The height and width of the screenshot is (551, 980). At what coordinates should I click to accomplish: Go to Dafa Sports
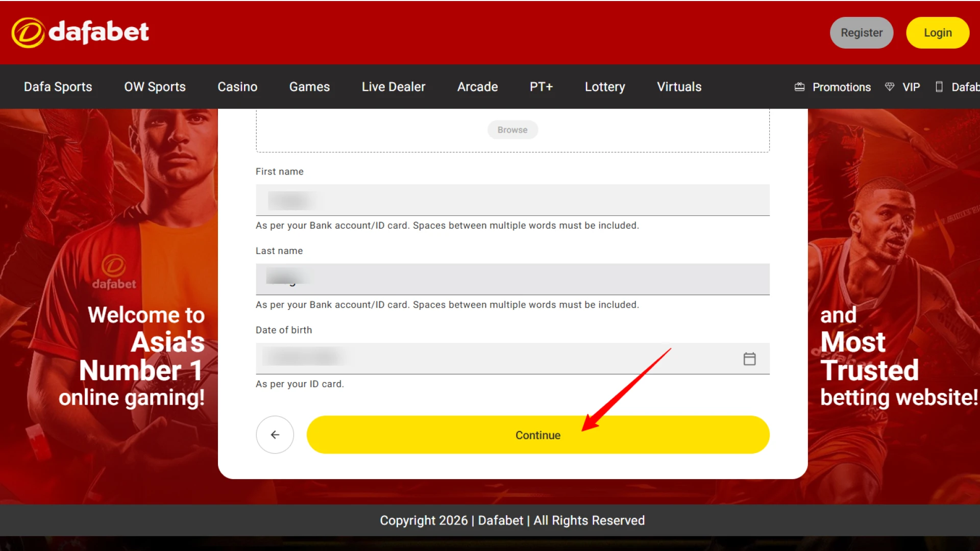pyautogui.click(x=57, y=87)
